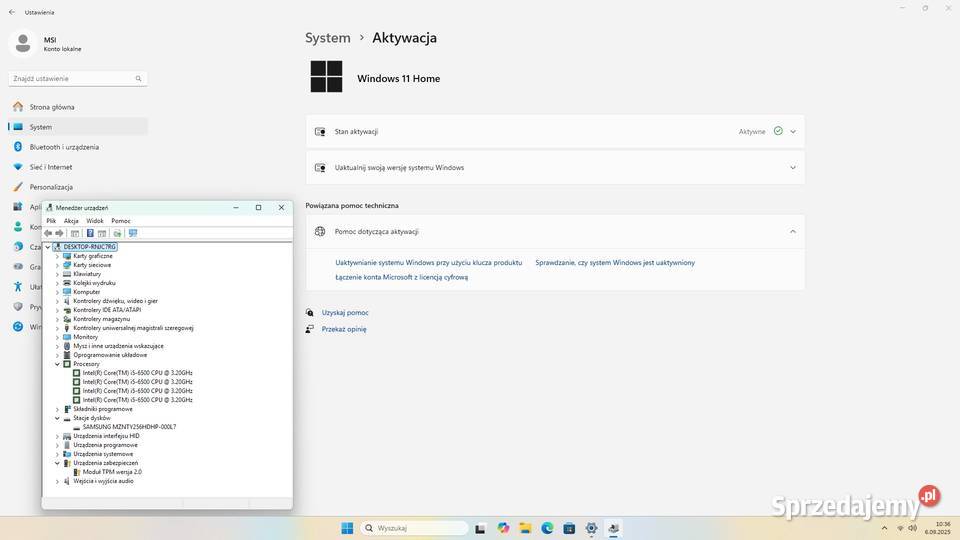The height and width of the screenshot is (540, 960).
Task: Click Device Manager forward arrow toolbar button
Action: point(59,233)
